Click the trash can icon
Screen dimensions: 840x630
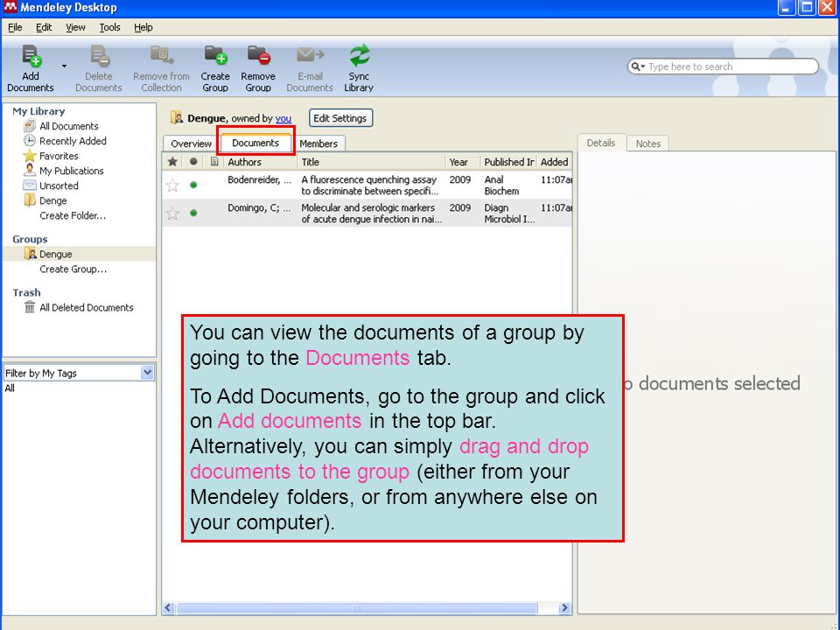click(x=30, y=307)
